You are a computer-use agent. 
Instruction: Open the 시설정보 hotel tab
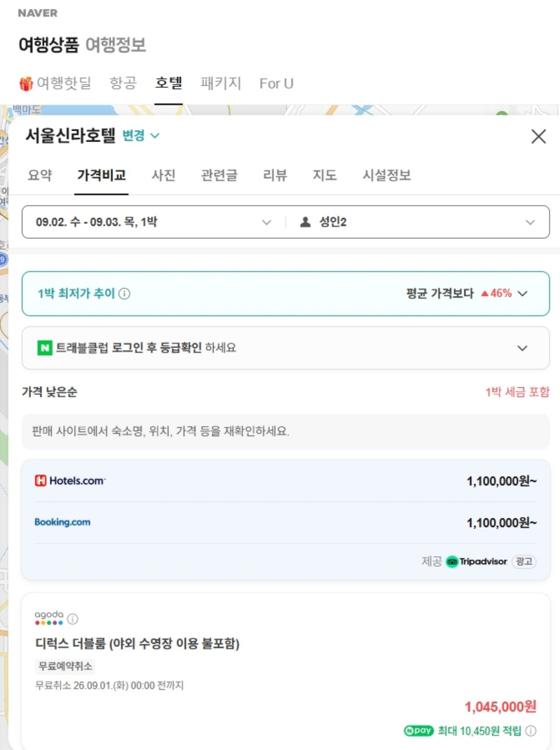point(387,175)
